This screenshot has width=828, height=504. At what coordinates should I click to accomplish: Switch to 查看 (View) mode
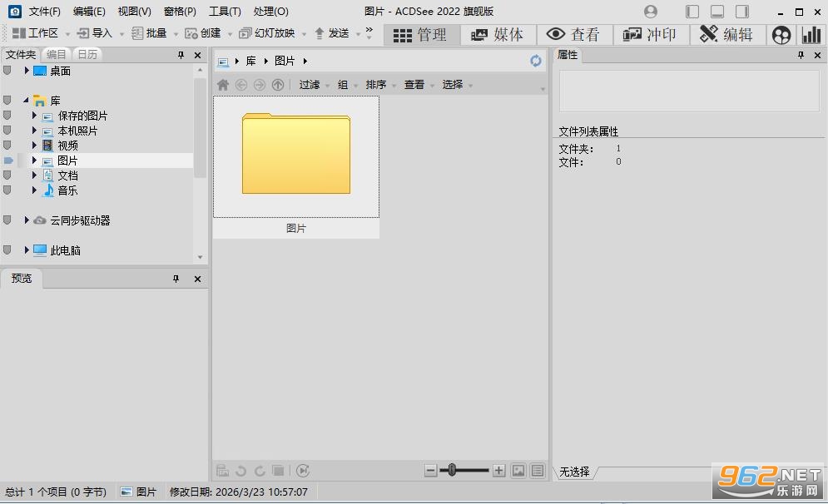point(574,35)
